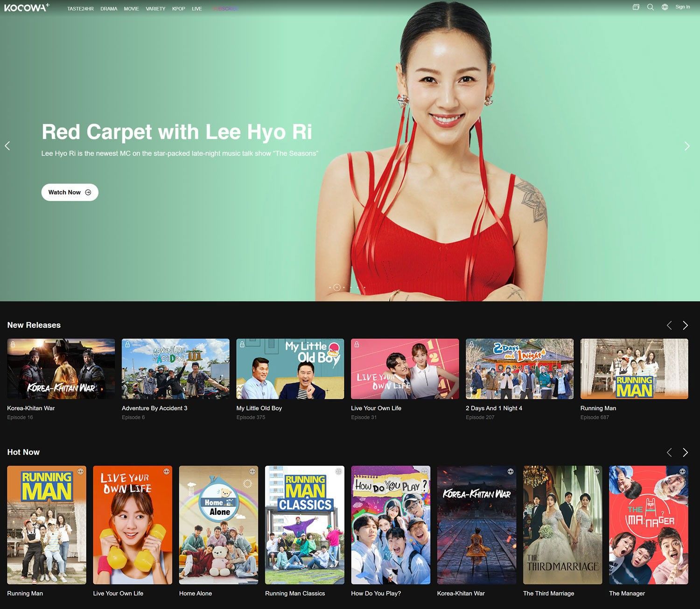Show previous hero banner slide
Viewport: 700px width, 609px height.
click(x=7, y=146)
